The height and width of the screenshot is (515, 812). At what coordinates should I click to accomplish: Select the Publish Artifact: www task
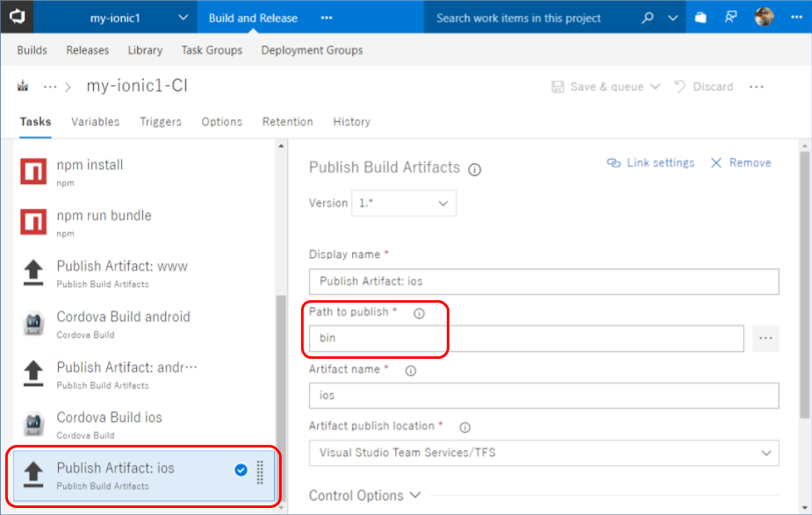tap(144, 273)
